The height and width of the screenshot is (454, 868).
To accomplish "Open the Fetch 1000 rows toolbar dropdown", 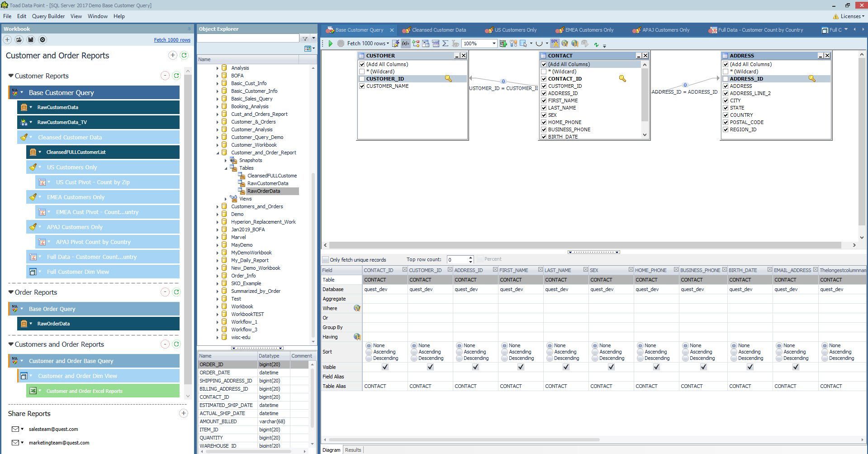I will point(388,43).
